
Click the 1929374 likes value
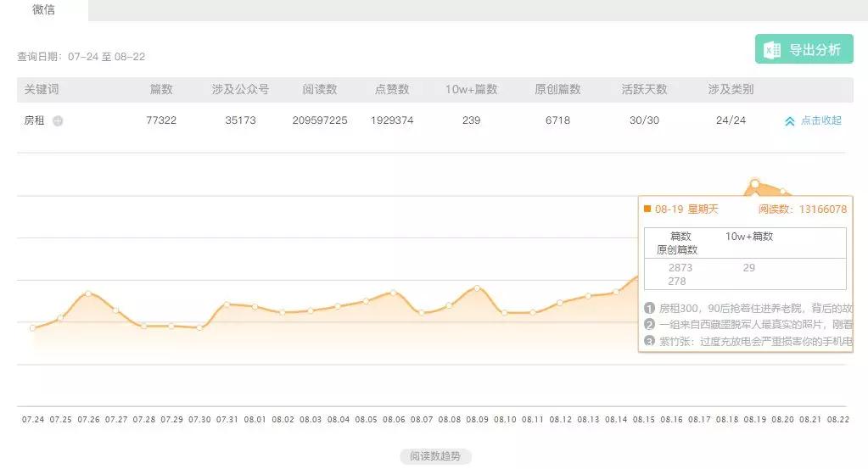point(392,120)
